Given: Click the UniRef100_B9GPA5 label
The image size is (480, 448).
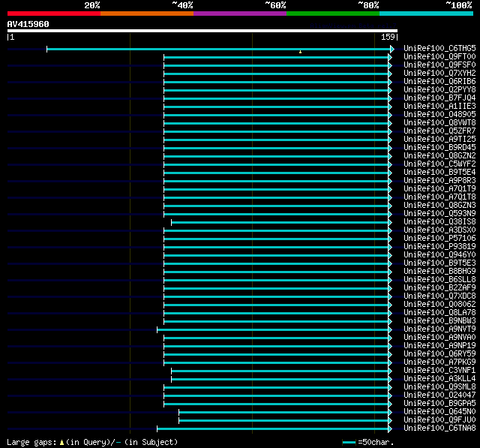Looking at the screenshot, I should pyautogui.click(x=439, y=404).
